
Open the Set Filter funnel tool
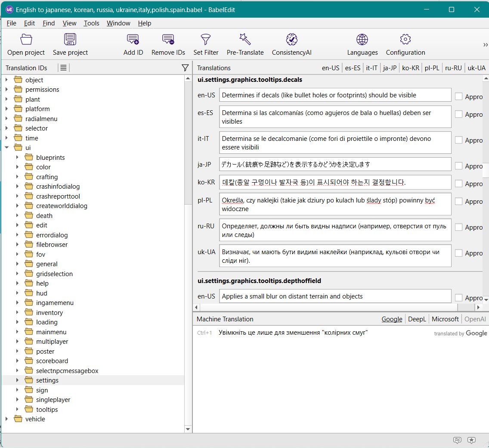click(206, 40)
